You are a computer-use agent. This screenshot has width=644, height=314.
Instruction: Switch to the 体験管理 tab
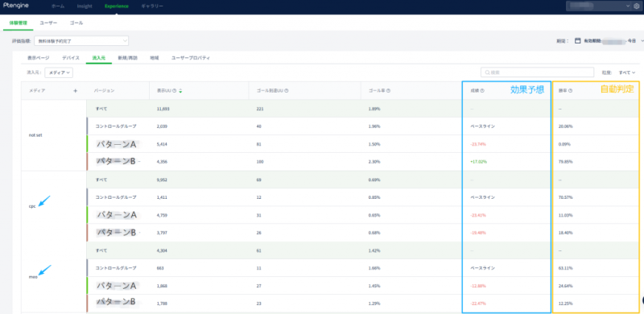tap(18, 23)
